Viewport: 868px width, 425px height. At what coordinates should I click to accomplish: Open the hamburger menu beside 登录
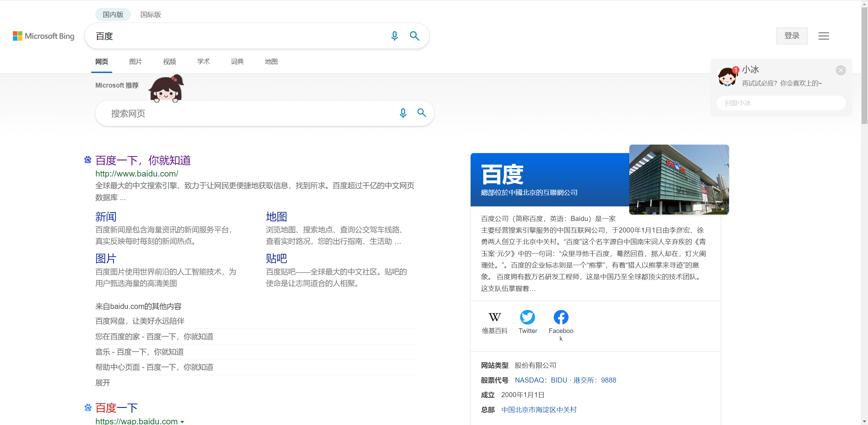pyautogui.click(x=824, y=36)
